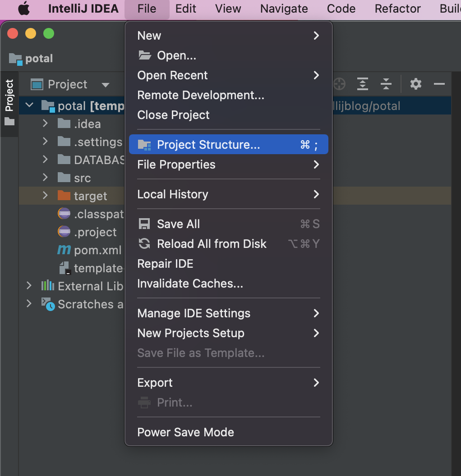Click the IntelliJ IDEA application menu
This screenshot has width=461, height=476.
click(83, 9)
